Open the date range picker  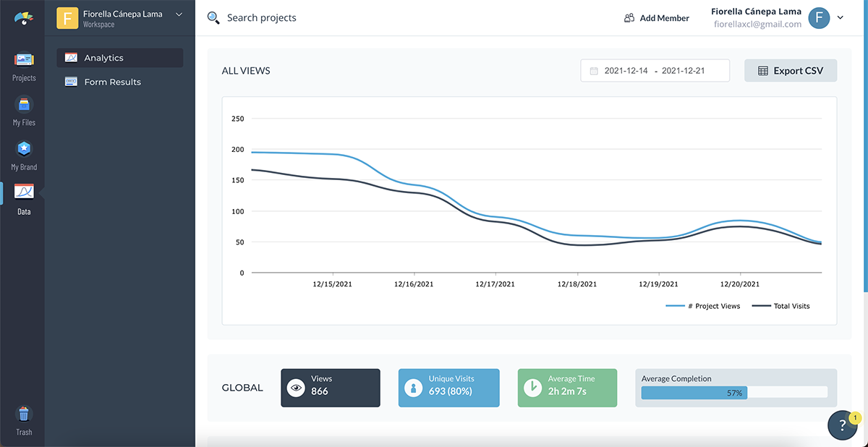(655, 71)
